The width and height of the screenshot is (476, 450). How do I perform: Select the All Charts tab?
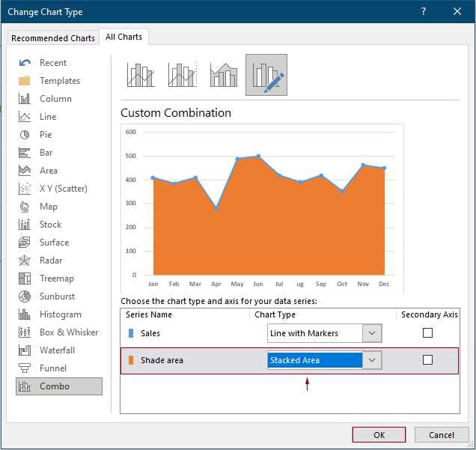(x=124, y=37)
